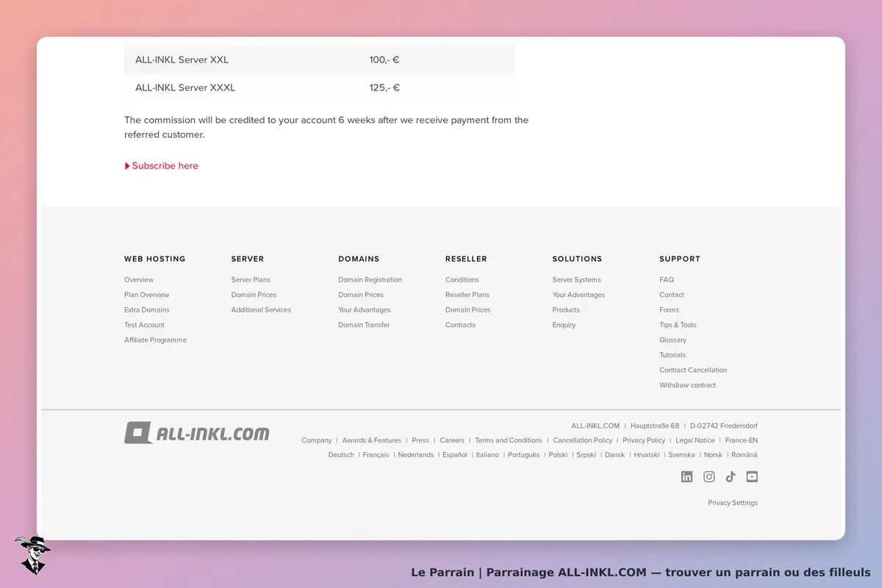Open Enquiry link
The image size is (882, 588).
coord(564,325)
